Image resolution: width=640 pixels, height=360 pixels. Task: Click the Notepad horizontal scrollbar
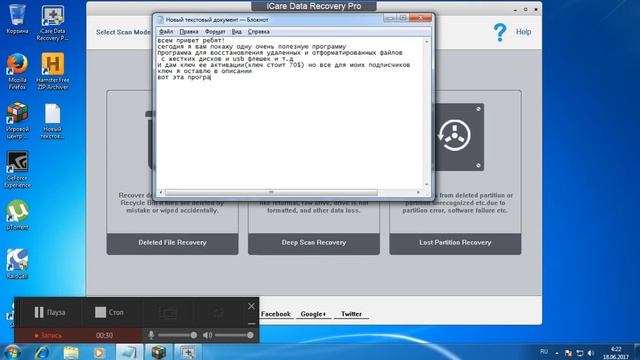click(x=271, y=192)
